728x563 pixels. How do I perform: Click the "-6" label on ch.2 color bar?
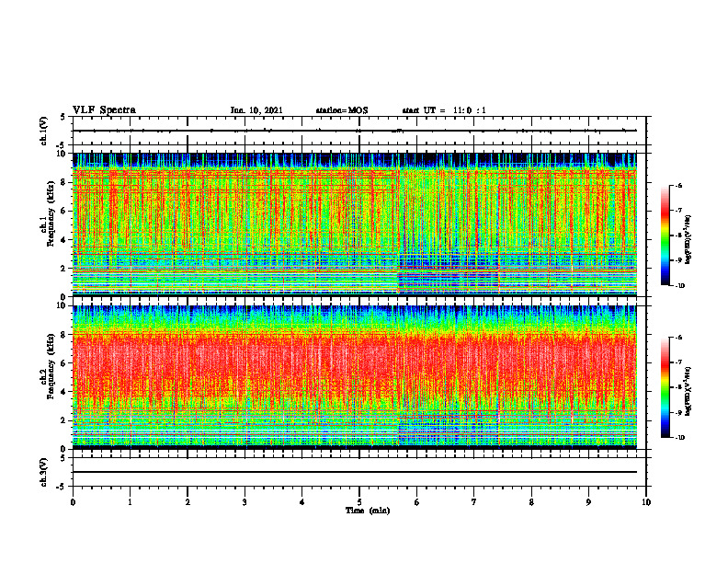pyautogui.click(x=679, y=338)
